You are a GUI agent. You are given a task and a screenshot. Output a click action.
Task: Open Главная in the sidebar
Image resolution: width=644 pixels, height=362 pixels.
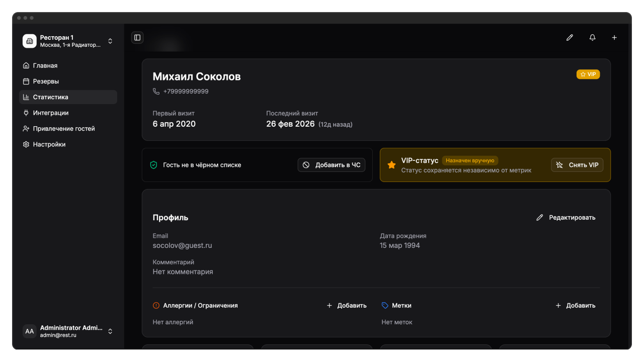pos(45,66)
